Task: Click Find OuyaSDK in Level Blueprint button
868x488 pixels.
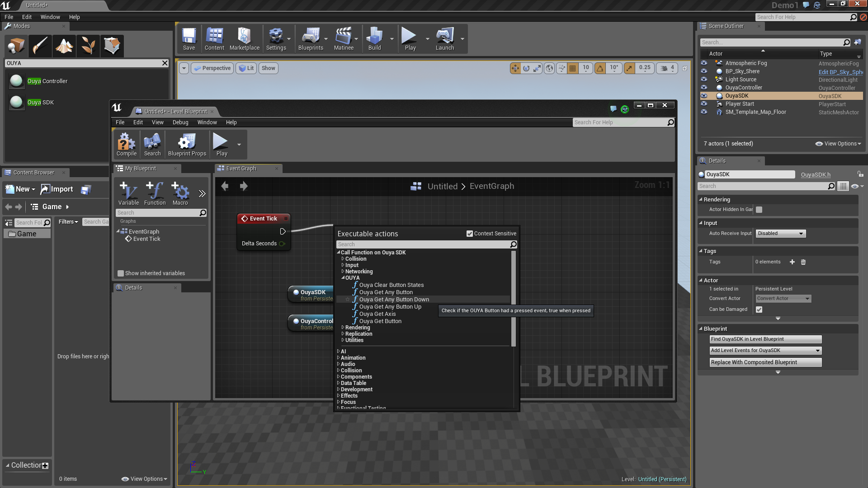Action: (765, 339)
